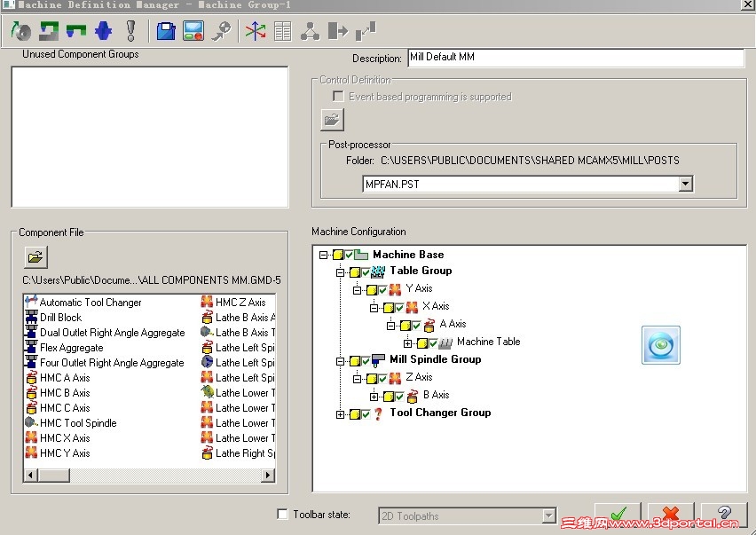This screenshot has height=535, width=756.
Task: Click the table grid toolbar icon
Action: tap(282, 31)
